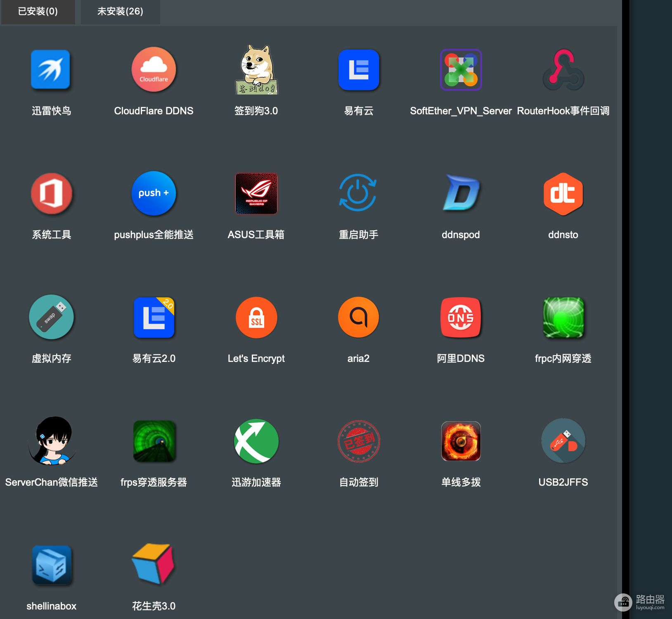Open the shellinabox terminal box icon
The height and width of the screenshot is (619, 672).
point(52,565)
